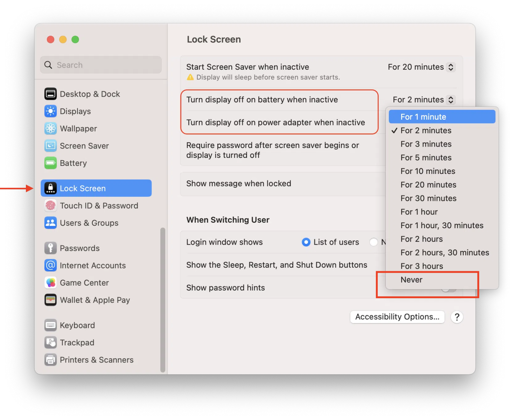Open the Touch ID fingerprint icon

pos(50,205)
